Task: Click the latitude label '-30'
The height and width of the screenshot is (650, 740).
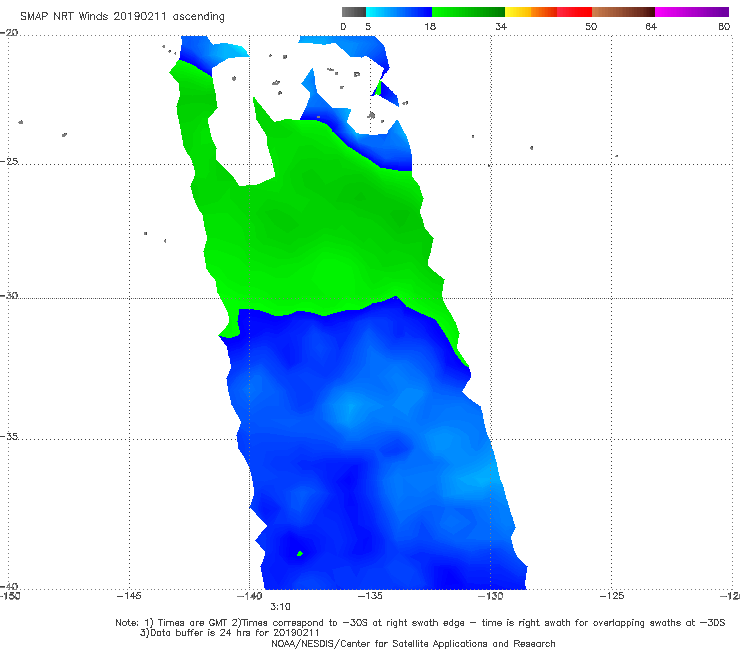Action: (x=9, y=295)
